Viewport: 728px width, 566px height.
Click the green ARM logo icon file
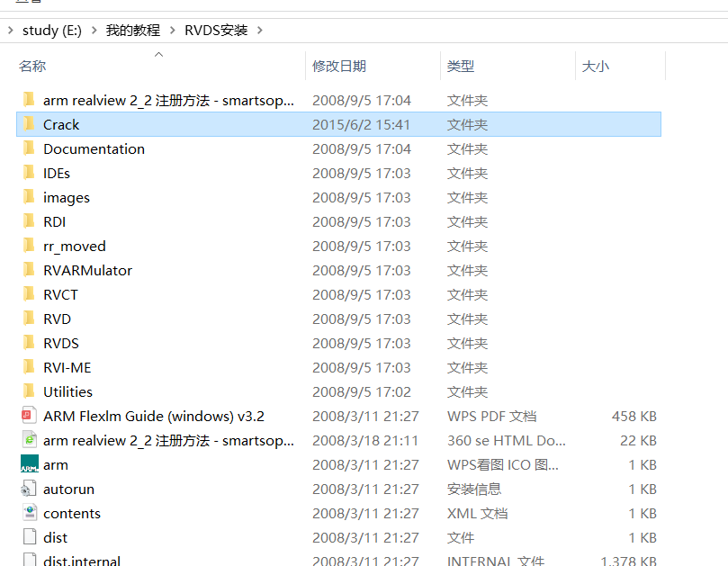coord(30,463)
